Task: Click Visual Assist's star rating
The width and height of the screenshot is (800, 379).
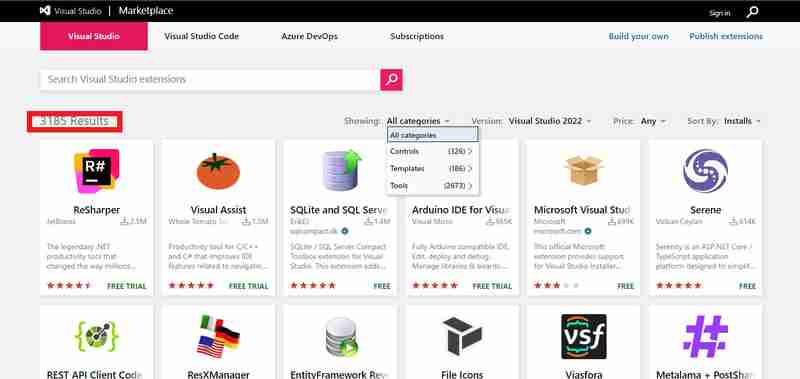Action: click(x=191, y=286)
